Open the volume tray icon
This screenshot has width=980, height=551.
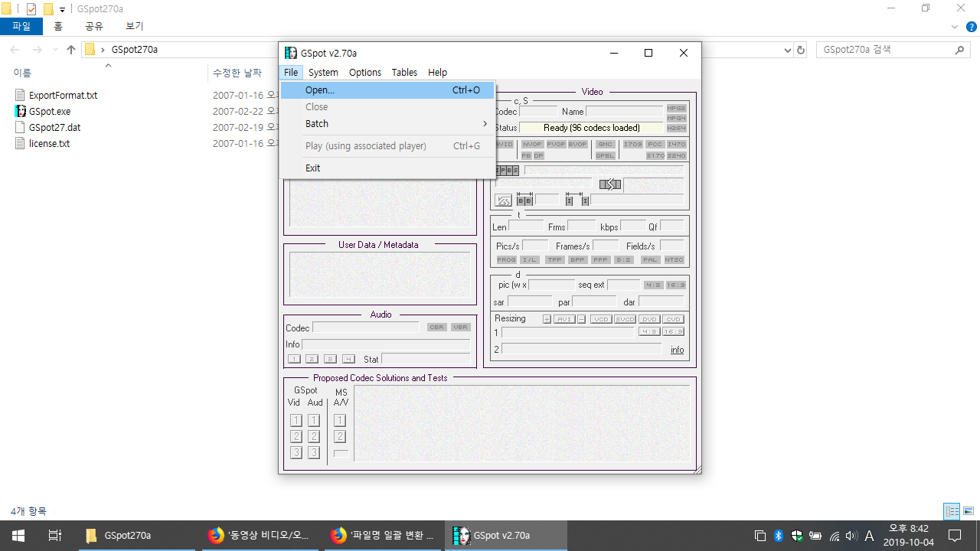(851, 536)
